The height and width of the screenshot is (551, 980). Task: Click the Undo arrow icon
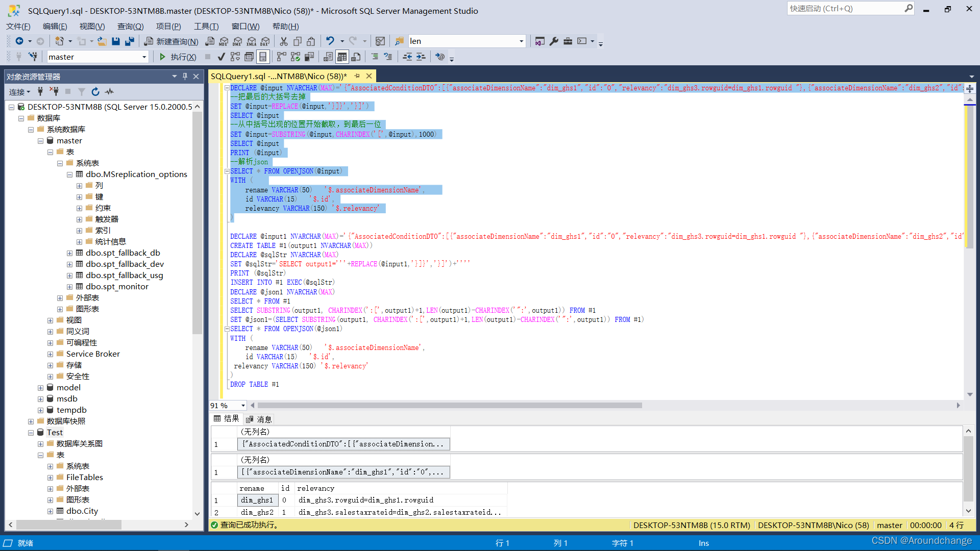click(330, 41)
